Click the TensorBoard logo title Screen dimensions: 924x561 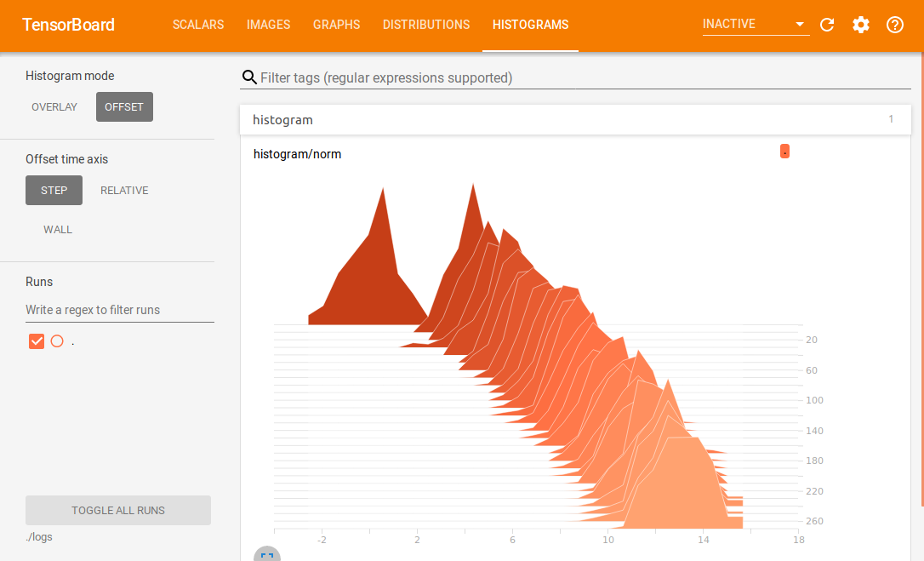point(68,25)
